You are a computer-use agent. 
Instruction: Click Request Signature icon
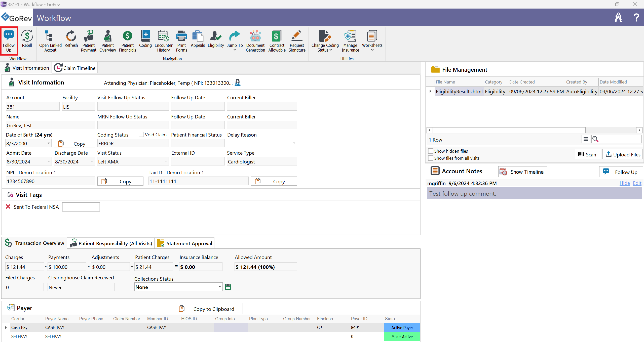click(297, 41)
